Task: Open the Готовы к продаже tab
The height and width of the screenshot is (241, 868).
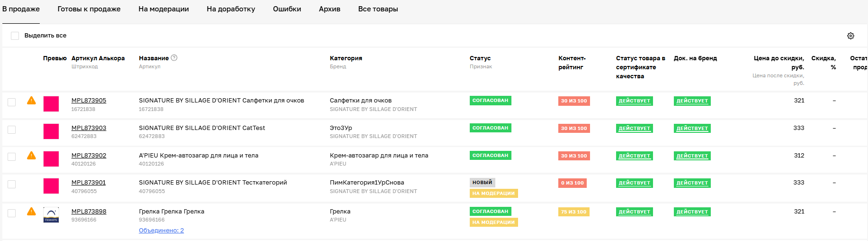Action: [x=89, y=9]
